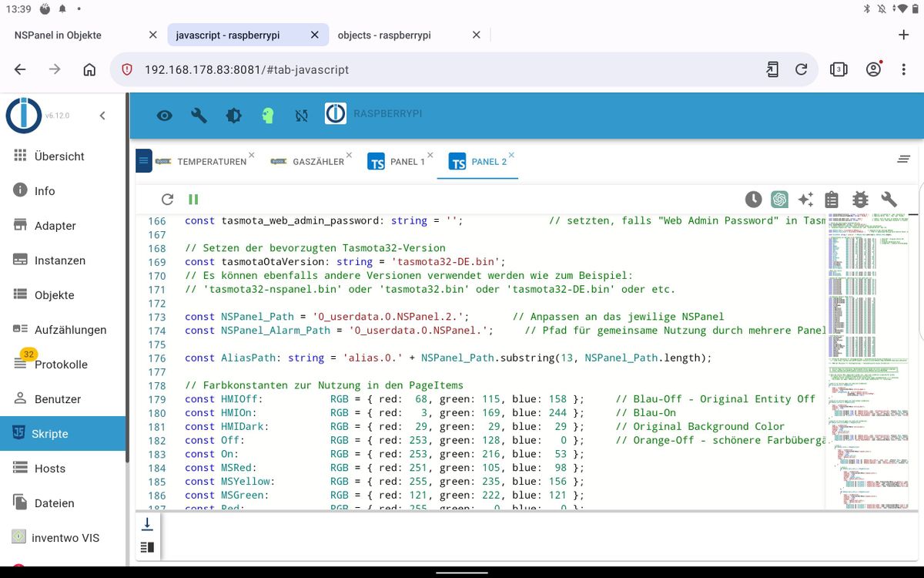This screenshot has height=578, width=924.
Task: Close objects - raspberrypi browser tab
Action: (x=476, y=35)
